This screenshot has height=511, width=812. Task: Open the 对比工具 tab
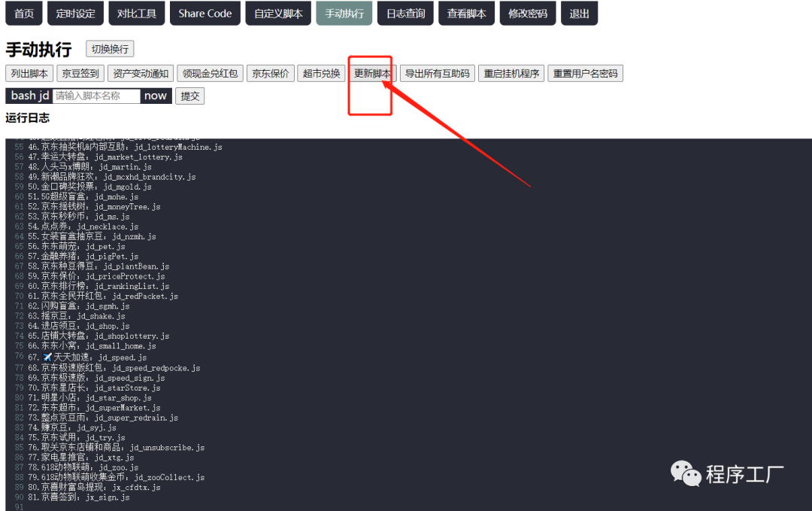[x=137, y=13]
